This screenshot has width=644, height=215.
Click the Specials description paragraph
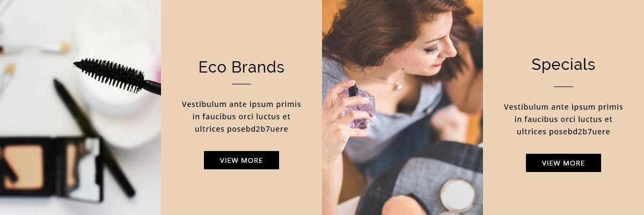coord(563,119)
